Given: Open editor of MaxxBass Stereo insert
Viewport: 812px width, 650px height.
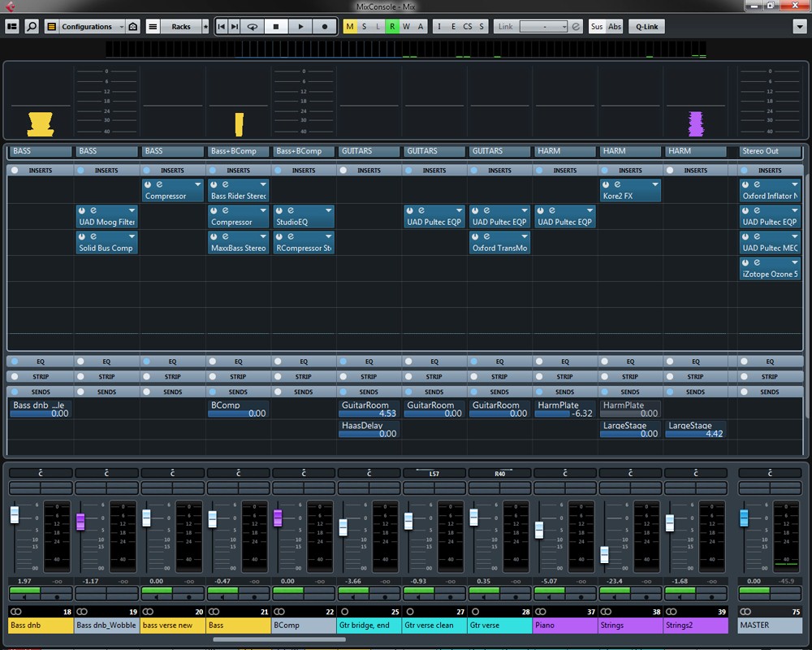Looking at the screenshot, I should (x=225, y=236).
